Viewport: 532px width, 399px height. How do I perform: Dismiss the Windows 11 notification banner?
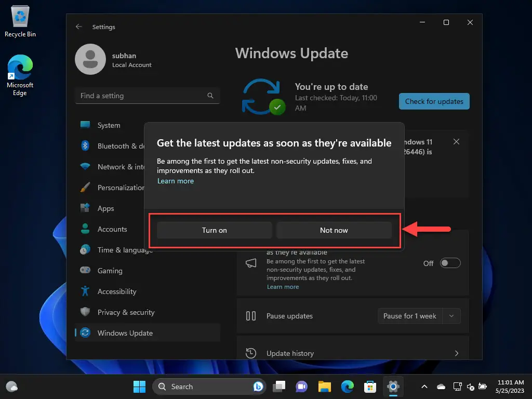(x=456, y=142)
